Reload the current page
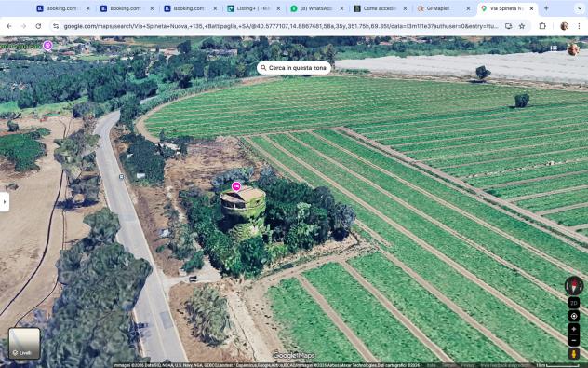The width and height of the screenshot is (588, 368). 38,26
